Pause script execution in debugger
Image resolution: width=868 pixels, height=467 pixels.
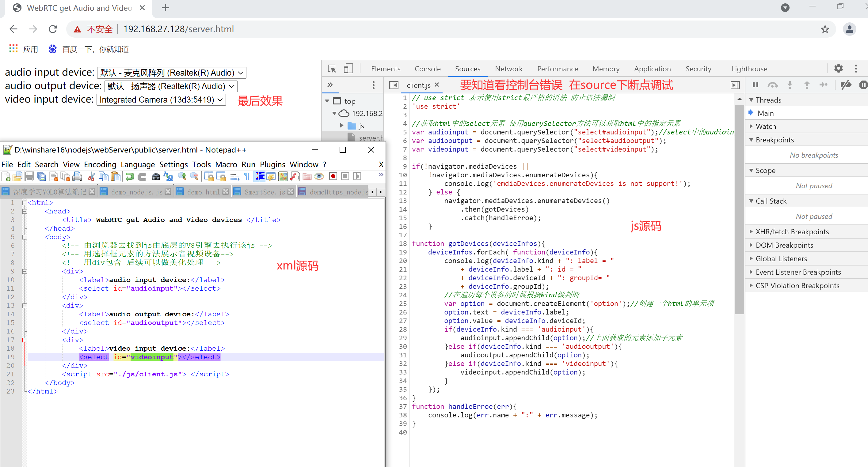[x=756, y=85]
